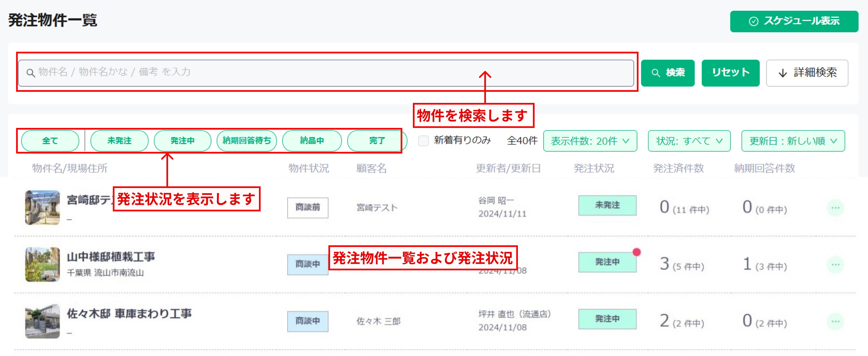Select the 未発注 filter tab
The image size is (868, 356).
(x=119, y=141)
